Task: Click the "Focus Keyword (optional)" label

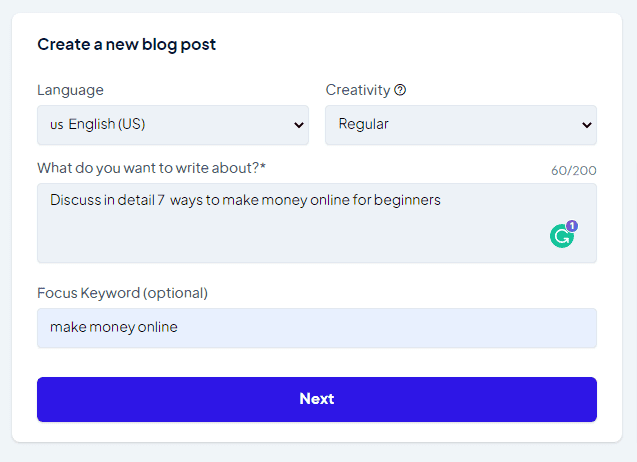Action: 122,293
